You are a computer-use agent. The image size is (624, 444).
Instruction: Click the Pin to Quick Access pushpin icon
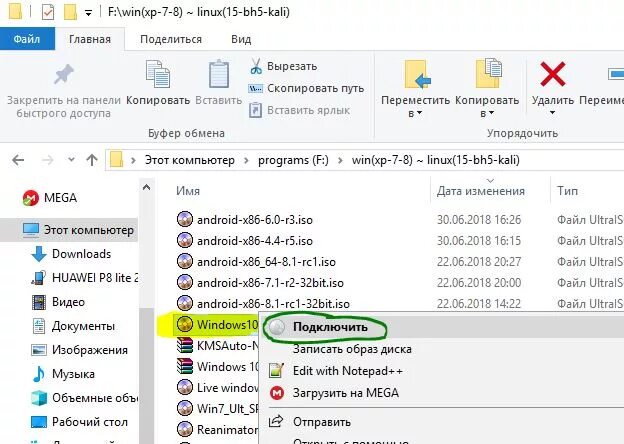tap(64, 74)
